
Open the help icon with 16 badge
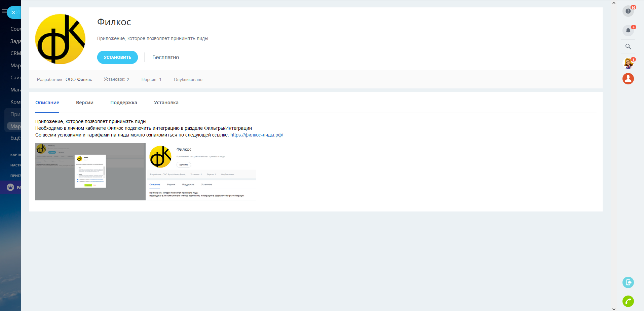[x=628, y=11]
